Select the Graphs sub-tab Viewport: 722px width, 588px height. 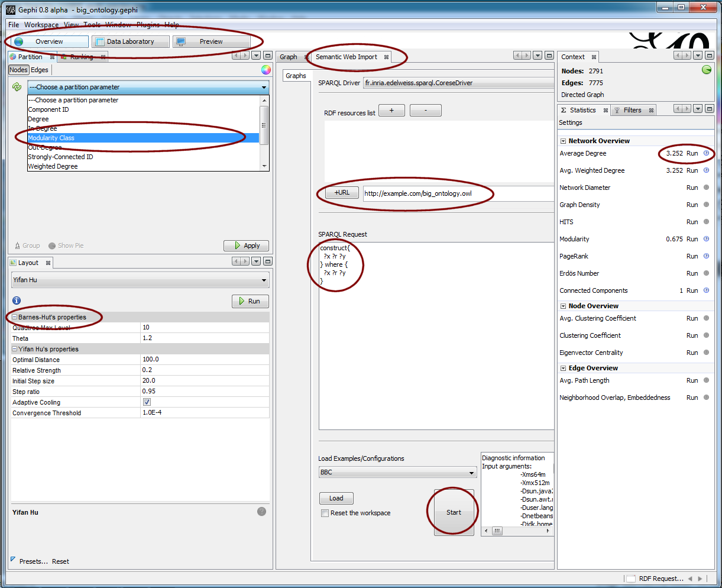[x=296, y=76]
